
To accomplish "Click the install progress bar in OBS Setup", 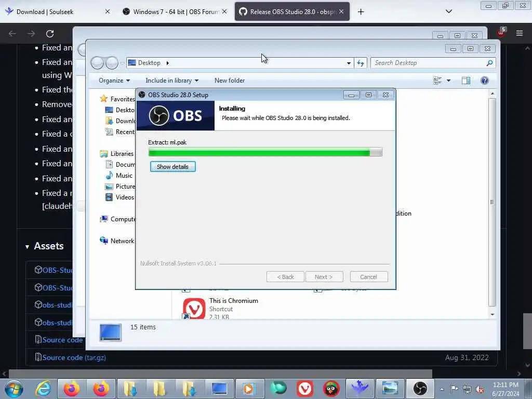I will point(265,152).
